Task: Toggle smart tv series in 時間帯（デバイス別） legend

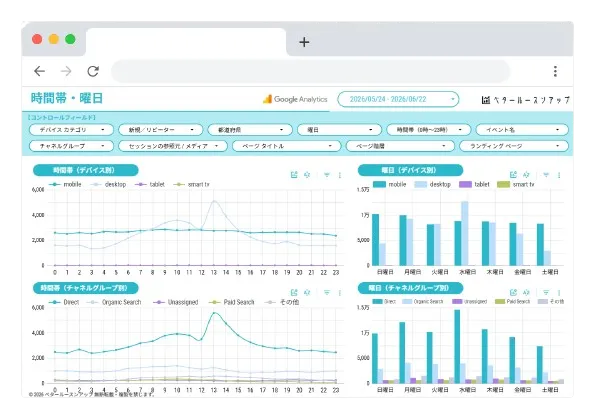Action: click(192, 184)
